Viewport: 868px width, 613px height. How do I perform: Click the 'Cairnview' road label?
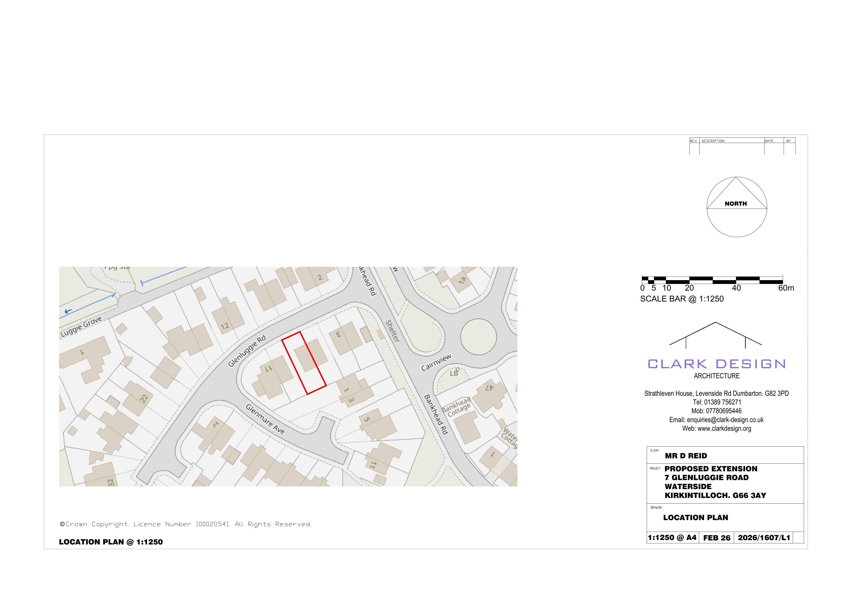(436, 363)
